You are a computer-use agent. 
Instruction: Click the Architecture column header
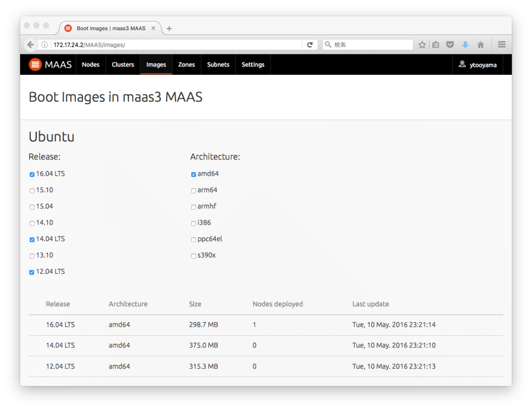128,304
